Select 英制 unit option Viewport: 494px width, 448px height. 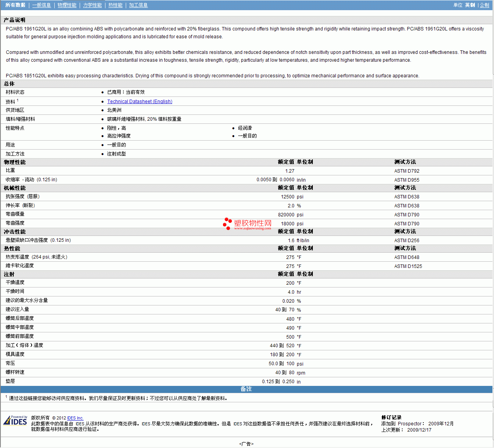[x=470, y=5]
